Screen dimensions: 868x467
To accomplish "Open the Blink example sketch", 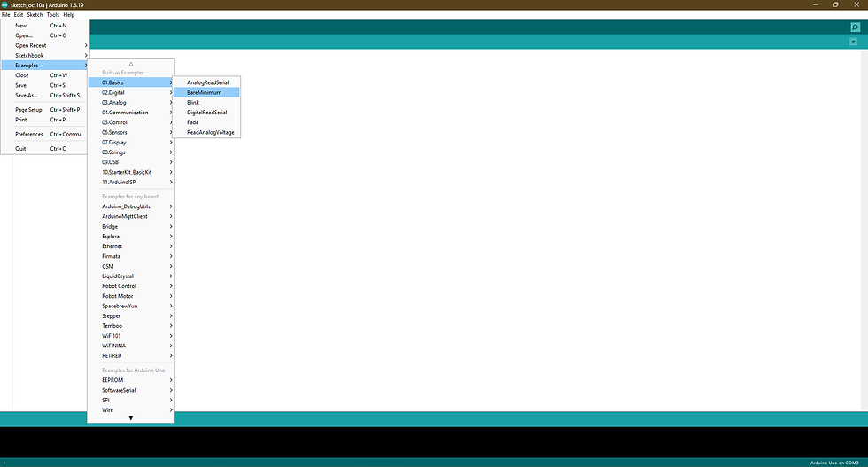I will 206,103.
